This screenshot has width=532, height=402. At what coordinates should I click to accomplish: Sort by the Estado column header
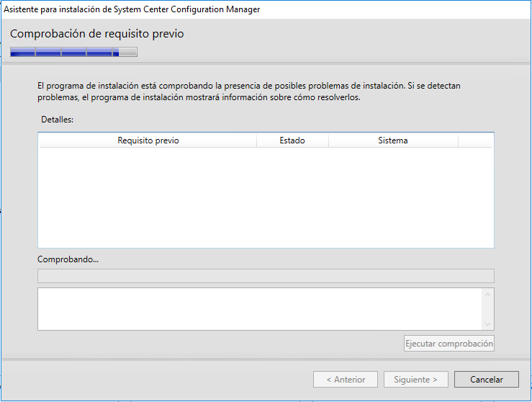coord(292,140)
